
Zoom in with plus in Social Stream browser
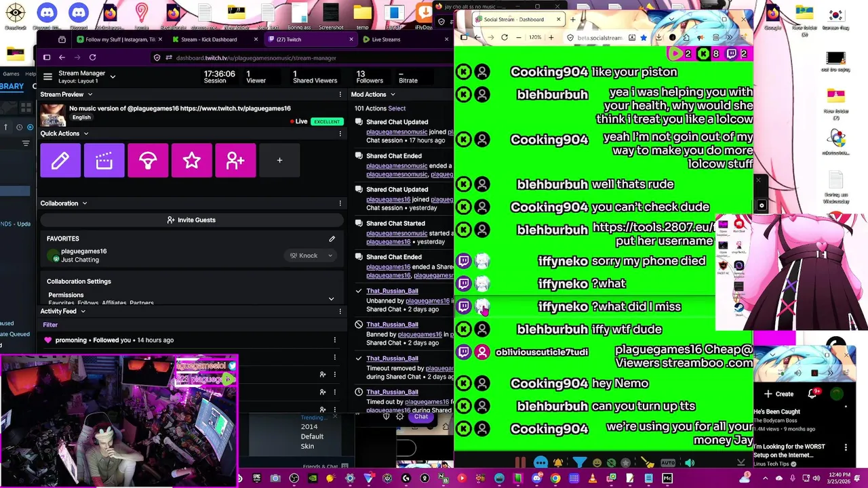coord(551,38)
